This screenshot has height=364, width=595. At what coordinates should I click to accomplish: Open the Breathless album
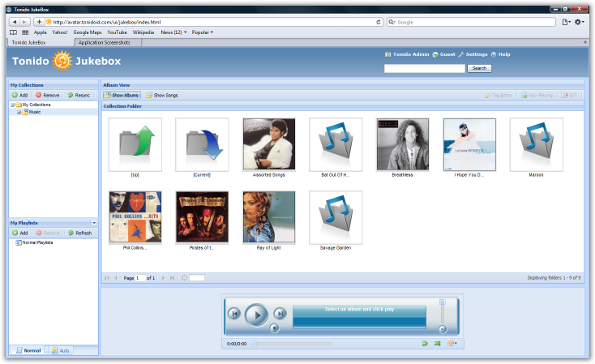coord(403,144)
